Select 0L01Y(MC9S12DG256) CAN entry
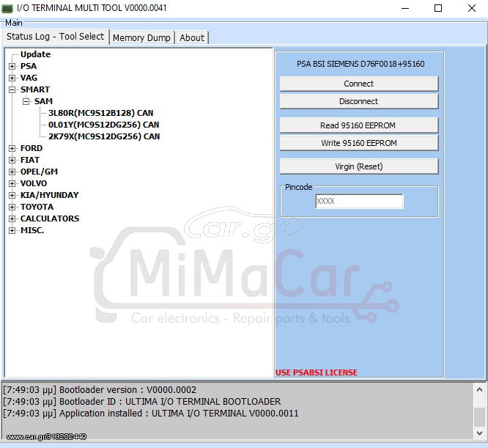Image resolution: width=488 pixels, height=448 pixels. (x=103, y=125)
